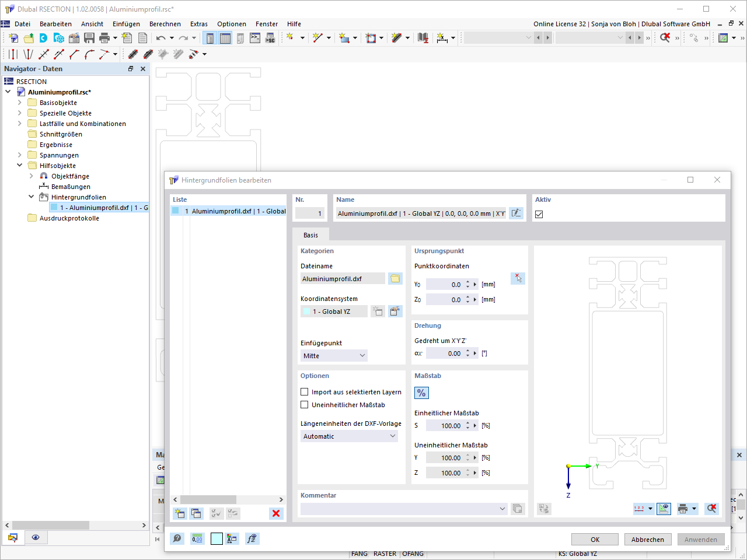
Task: Click the rotation angle input field
Action: 445,353
